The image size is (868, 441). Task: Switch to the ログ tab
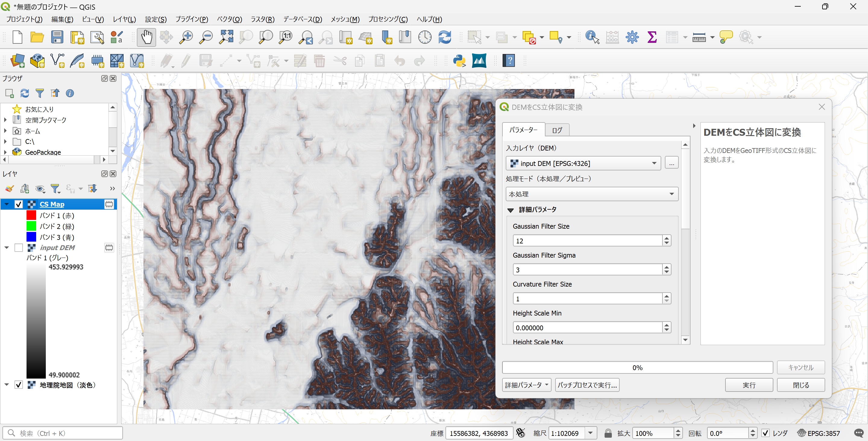click(557, 130)
